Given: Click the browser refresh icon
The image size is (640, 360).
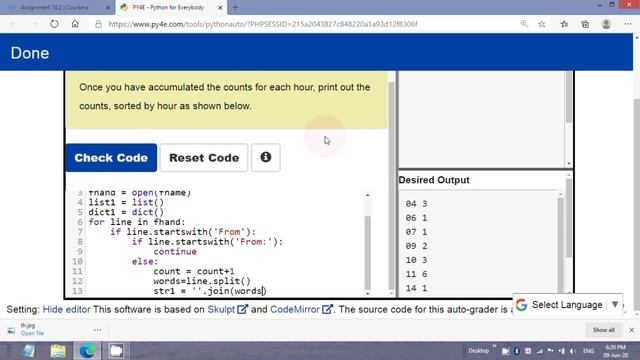Looking at the screenshot, I should click(x=54, y=24).
